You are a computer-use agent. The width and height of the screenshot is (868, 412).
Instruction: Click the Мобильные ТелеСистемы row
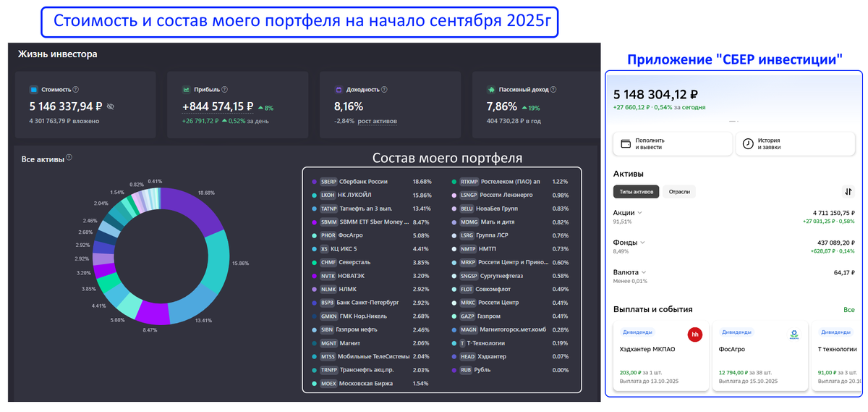point(371,357)
